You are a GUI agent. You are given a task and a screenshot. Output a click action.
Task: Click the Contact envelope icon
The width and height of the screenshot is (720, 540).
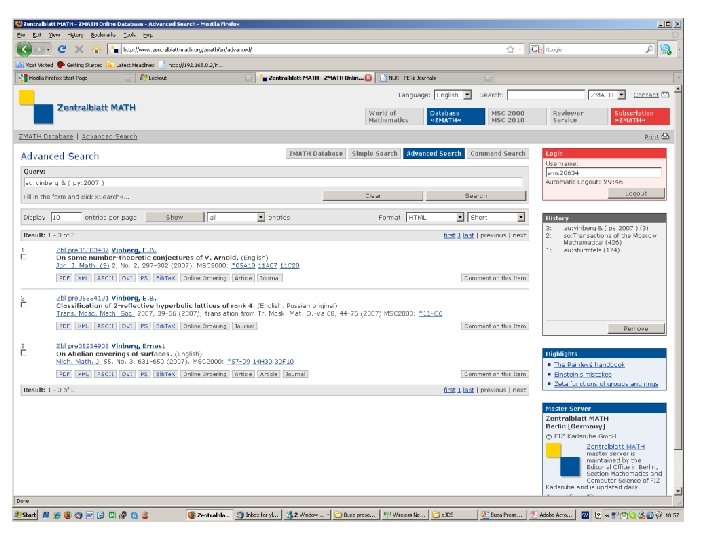665,95
